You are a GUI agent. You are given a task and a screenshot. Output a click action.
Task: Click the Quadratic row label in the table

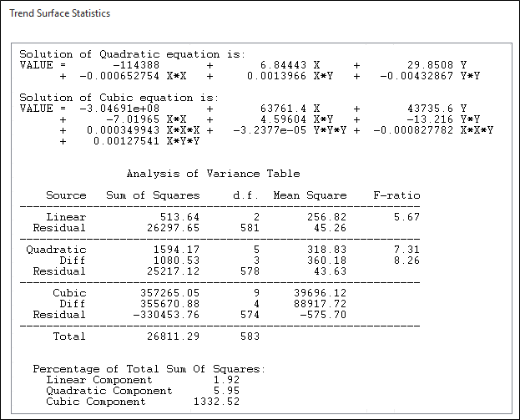tap(56, 250)
